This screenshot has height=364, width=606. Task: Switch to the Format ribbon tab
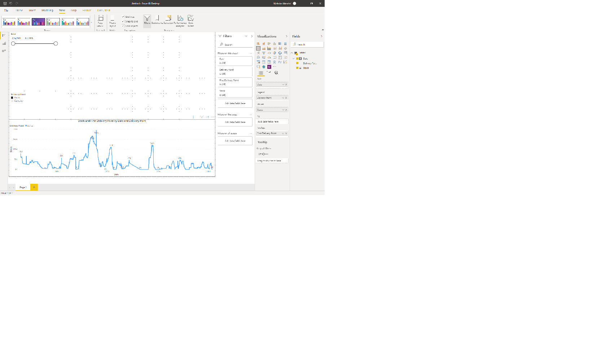pos(87,10)
